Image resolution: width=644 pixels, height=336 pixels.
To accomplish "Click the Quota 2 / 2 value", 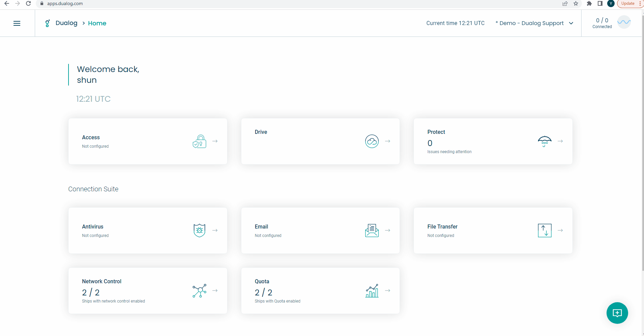I will coord(264,293).
